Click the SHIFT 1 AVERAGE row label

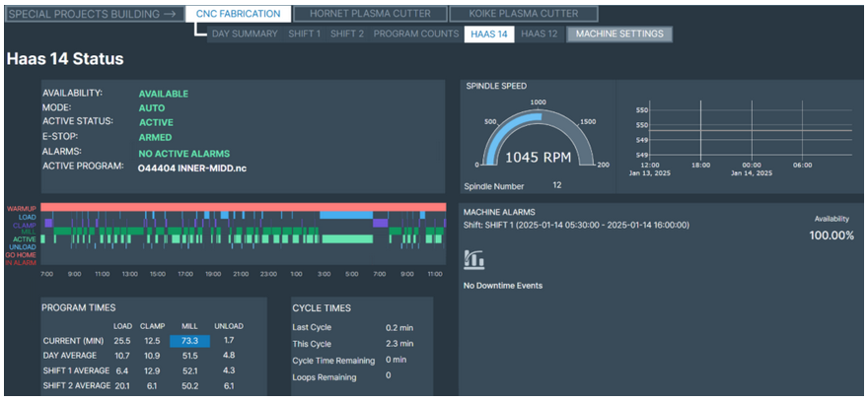point(76,370)
